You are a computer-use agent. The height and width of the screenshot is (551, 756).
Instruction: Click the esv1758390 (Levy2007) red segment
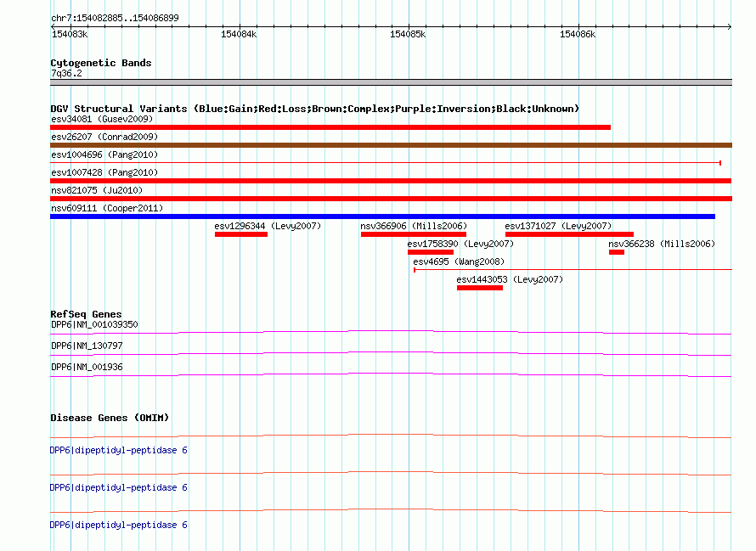(x=431, y=252)
